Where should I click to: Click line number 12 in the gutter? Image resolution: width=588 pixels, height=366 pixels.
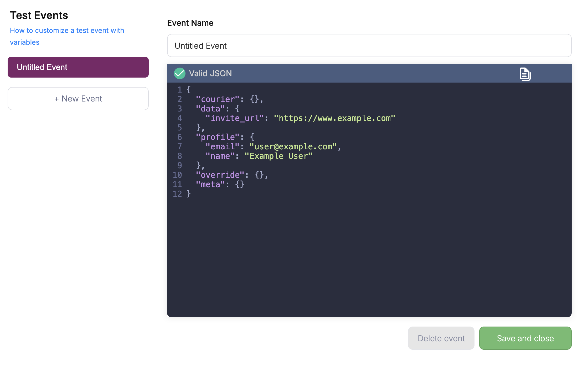click(177, 194)
